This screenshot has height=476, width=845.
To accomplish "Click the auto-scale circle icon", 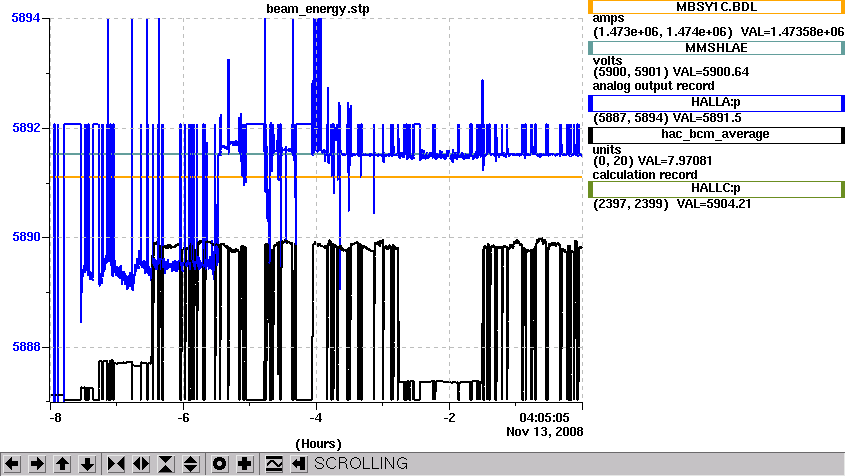I will [x=219, y=464].
